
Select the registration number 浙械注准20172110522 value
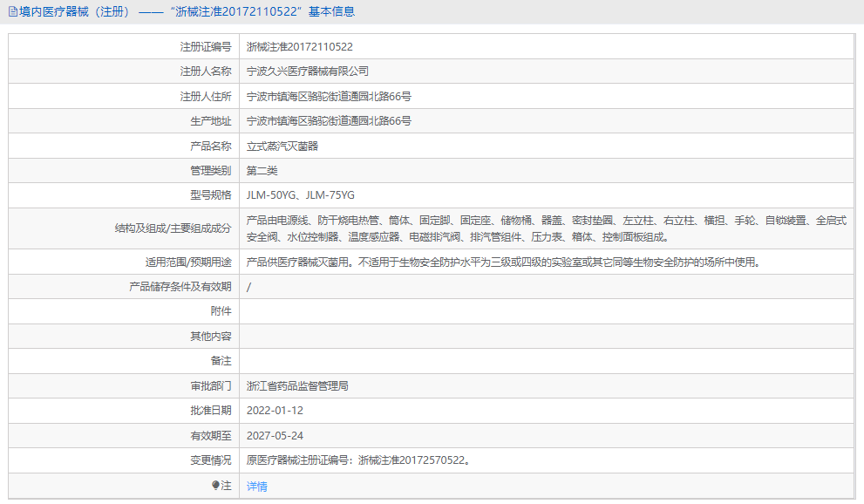click(300, 47)
